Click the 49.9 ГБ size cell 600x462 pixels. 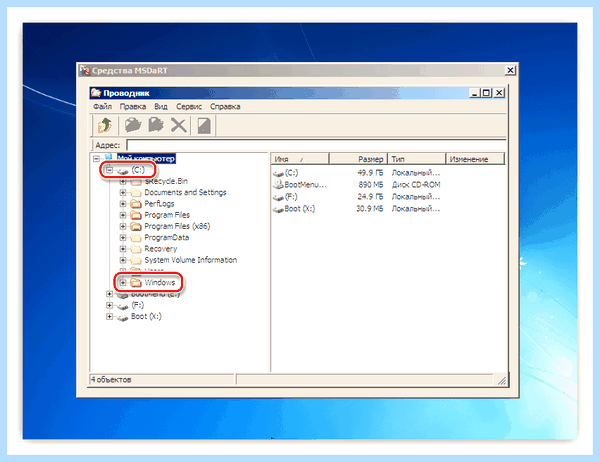click(x=370, y=173)
